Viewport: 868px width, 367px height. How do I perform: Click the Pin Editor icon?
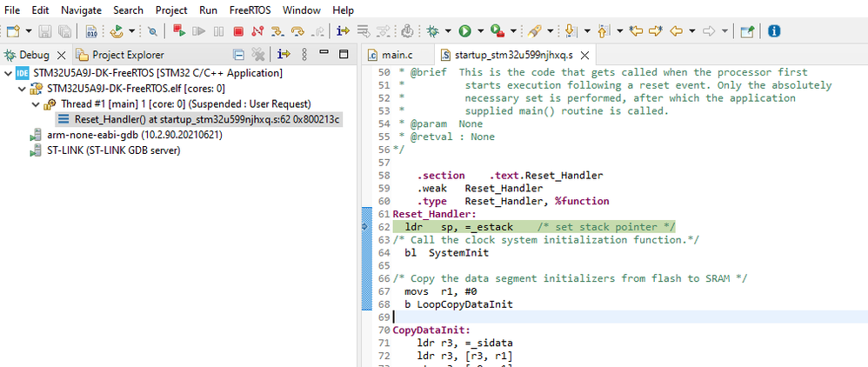tap(747, 31)
